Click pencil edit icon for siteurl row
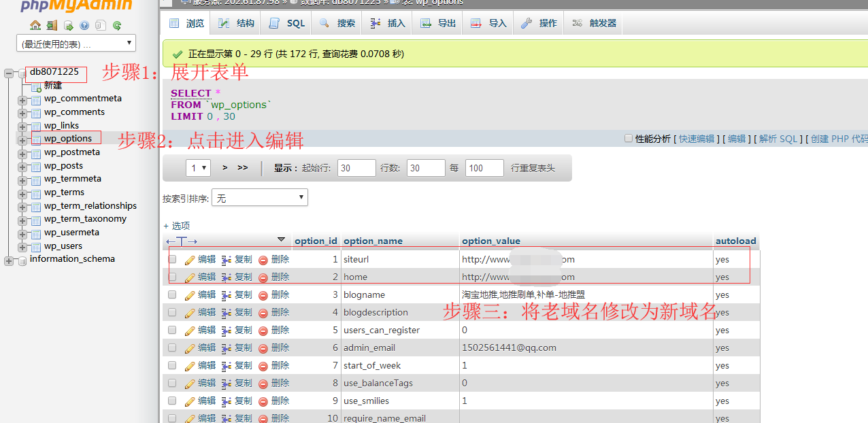 [x=190, y=260]
